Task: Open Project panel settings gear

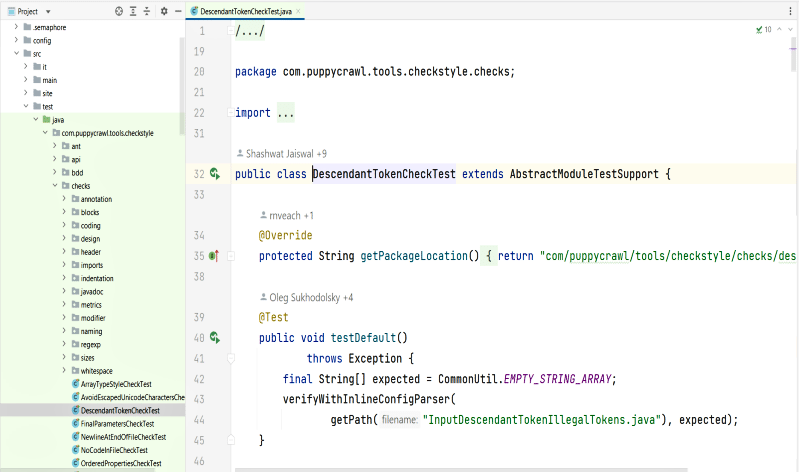Action: [164, 11]
